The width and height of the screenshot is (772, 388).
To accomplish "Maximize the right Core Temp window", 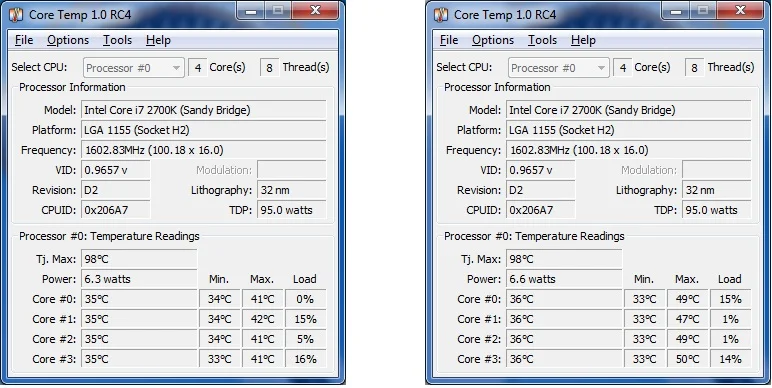I will [x=703, y=10].
